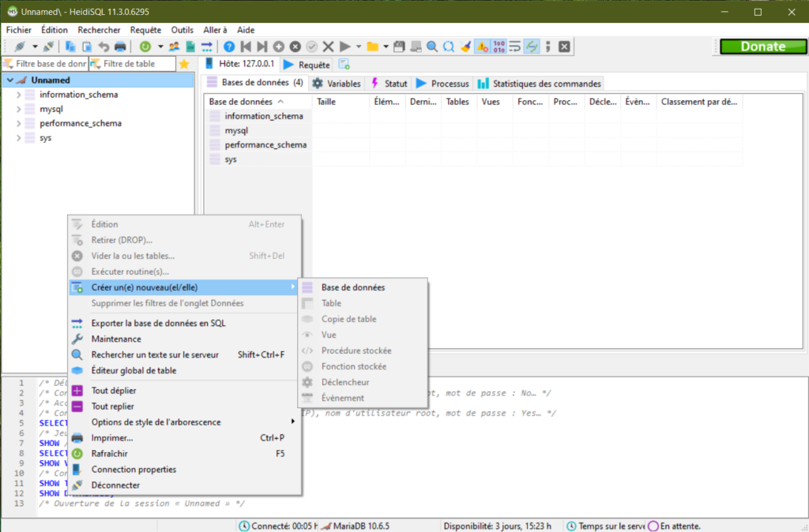Image resolution: width=809 pixels, height=532 pixels.
Task: Toggle the highlighted green chain-link toolbar icon
Action: click(x=532, y=47)
